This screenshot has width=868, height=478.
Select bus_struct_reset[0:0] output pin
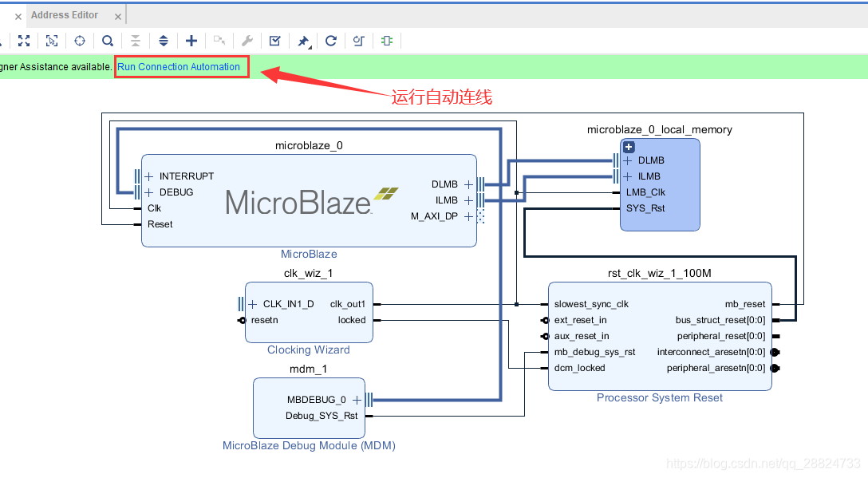click(720, 320)
